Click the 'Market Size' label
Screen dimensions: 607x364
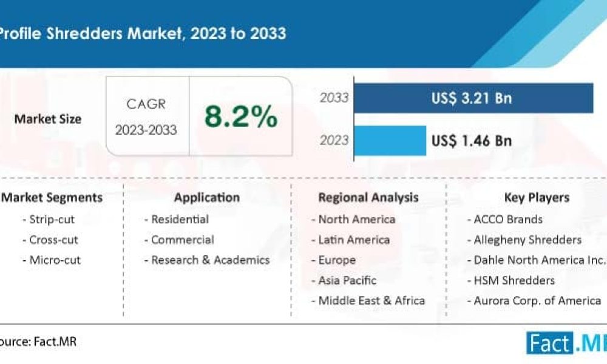(48, 119)
